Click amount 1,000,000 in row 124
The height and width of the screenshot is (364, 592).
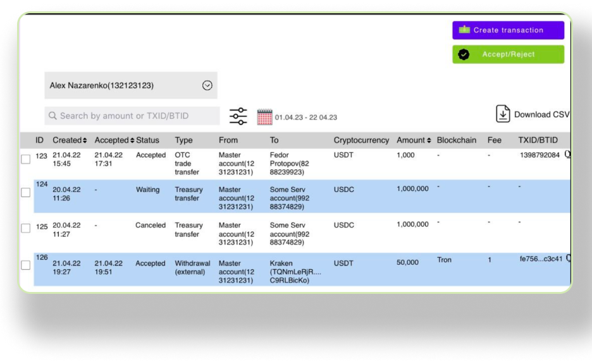pyautogui.click(x=412, y=188)
